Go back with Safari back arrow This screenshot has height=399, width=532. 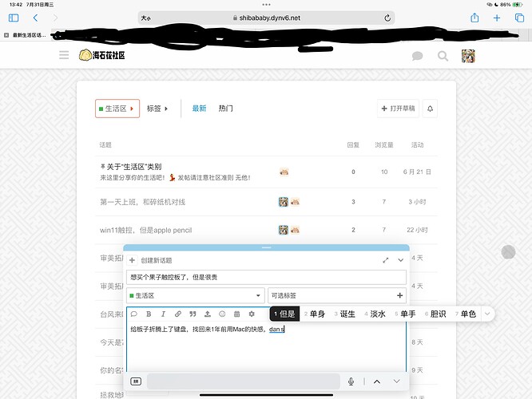tap(35, 18)
